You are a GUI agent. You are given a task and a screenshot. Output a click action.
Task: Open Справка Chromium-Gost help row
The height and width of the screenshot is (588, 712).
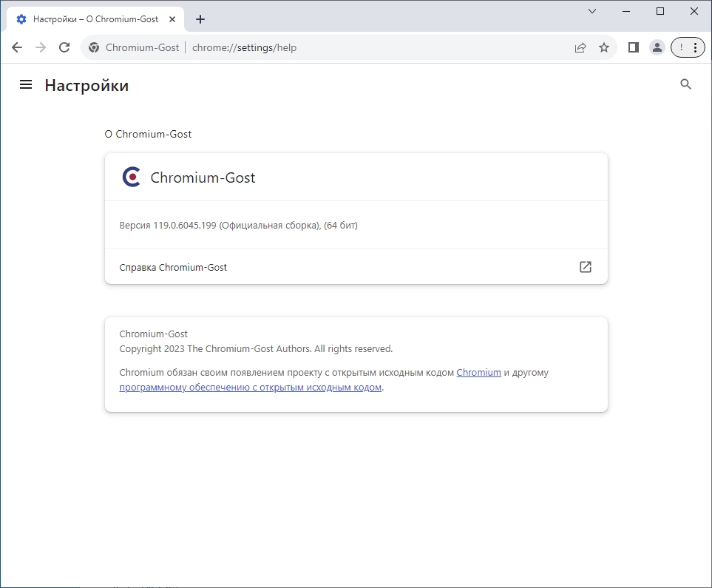[x=356, y=267]
